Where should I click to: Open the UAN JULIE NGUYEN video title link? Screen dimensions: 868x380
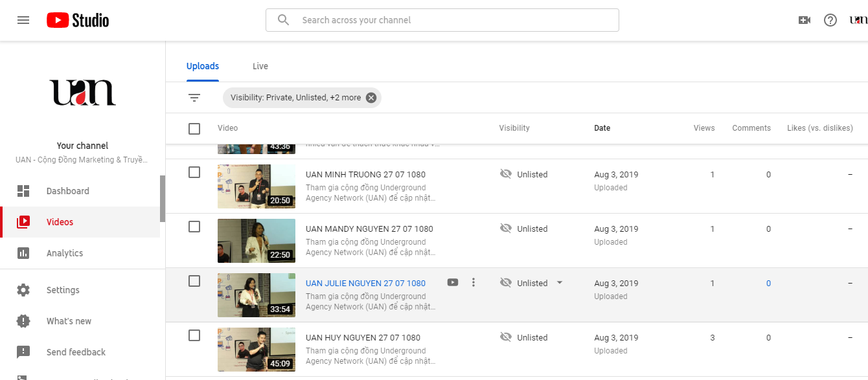click(365, 283)
